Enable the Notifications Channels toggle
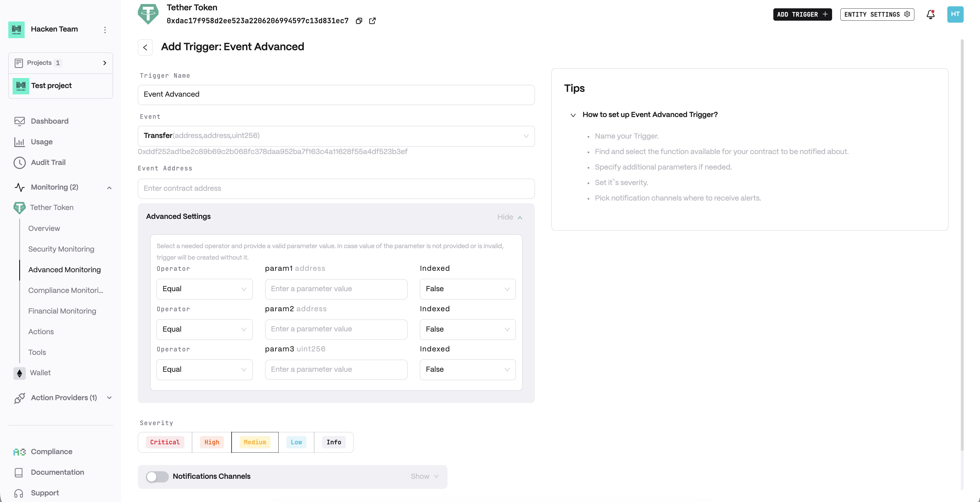 [157, 476]
